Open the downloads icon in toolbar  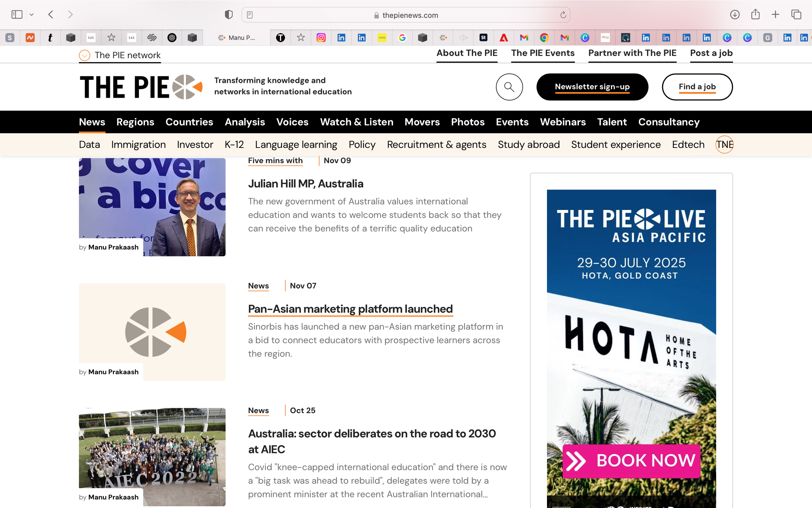click(x=734, y=14)
